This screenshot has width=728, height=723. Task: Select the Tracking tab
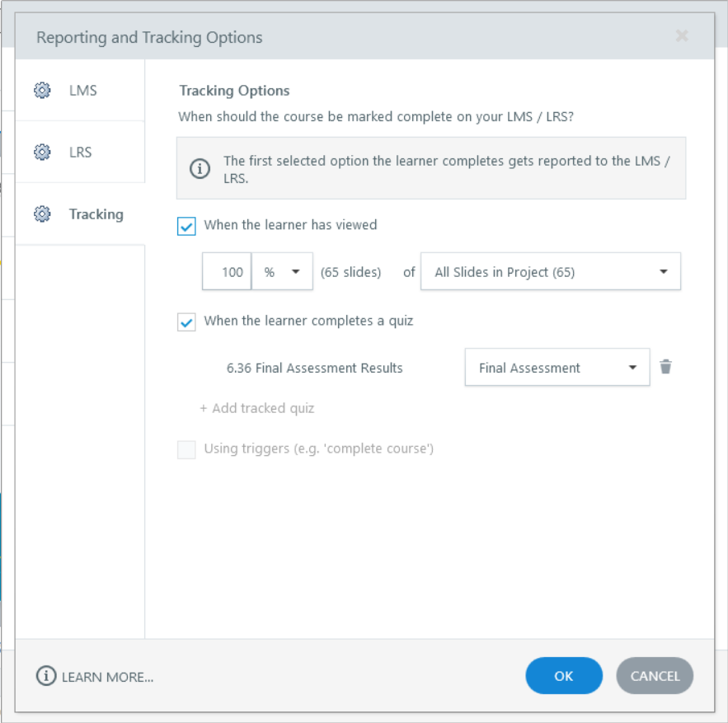[96, 214]
